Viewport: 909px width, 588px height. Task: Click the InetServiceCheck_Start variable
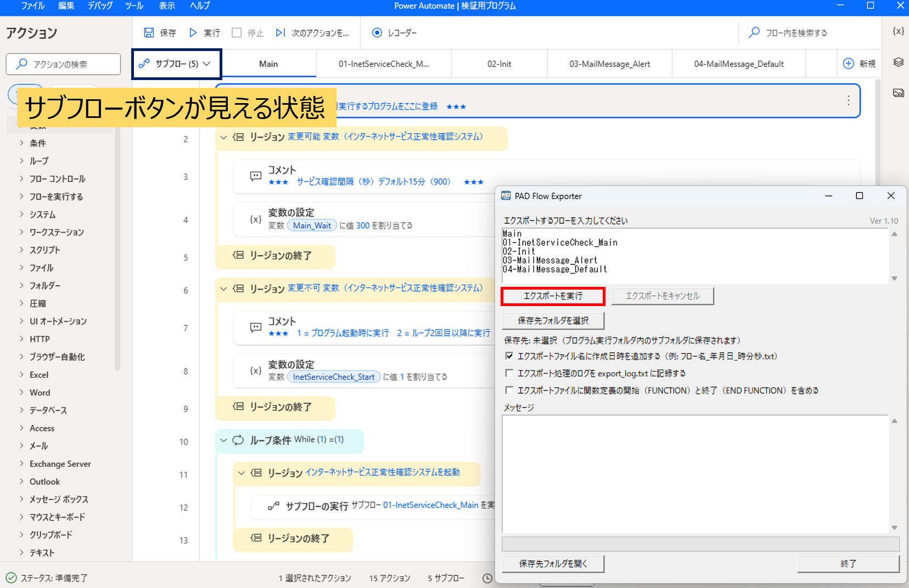click(334, 377)
